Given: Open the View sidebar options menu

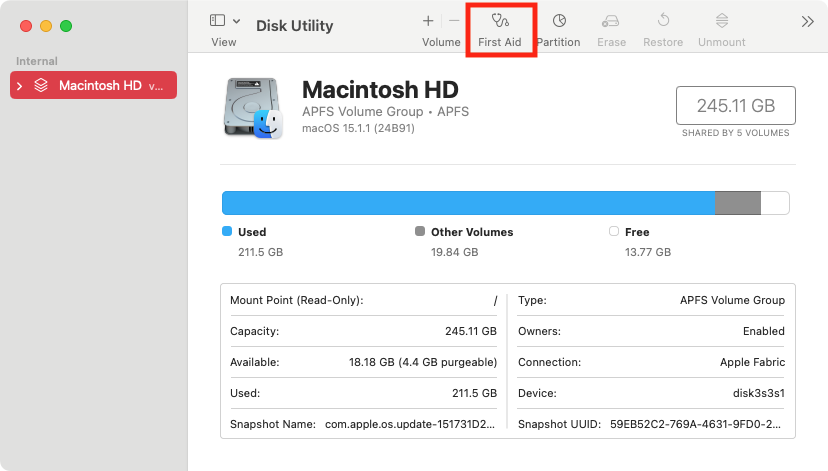Looking at the screenshot, I should [x=237, y=21].
